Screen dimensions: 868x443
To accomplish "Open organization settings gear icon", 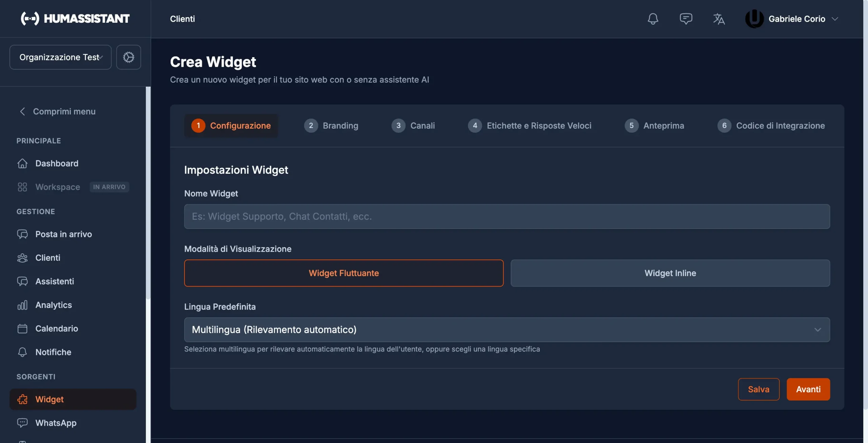I will coord(129,57).
